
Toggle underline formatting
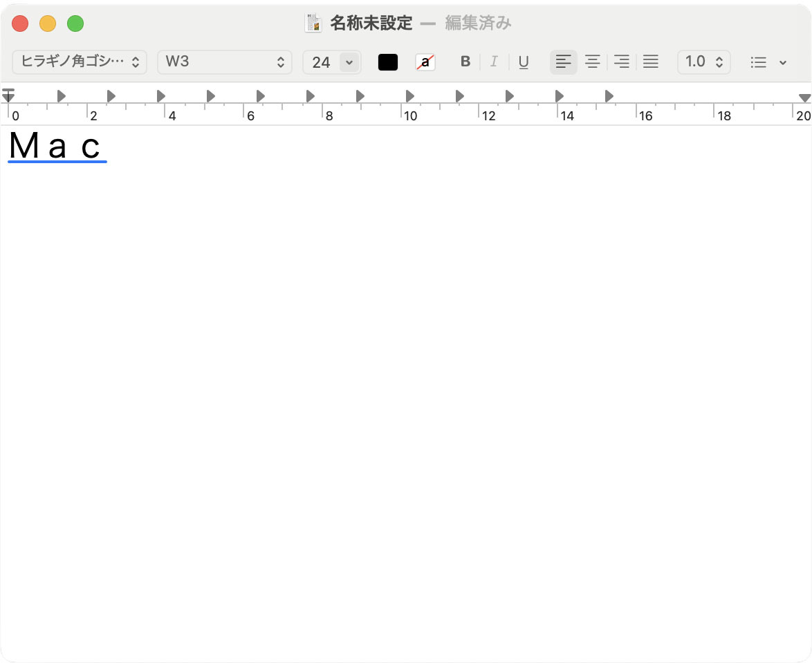tap(523, 62)
